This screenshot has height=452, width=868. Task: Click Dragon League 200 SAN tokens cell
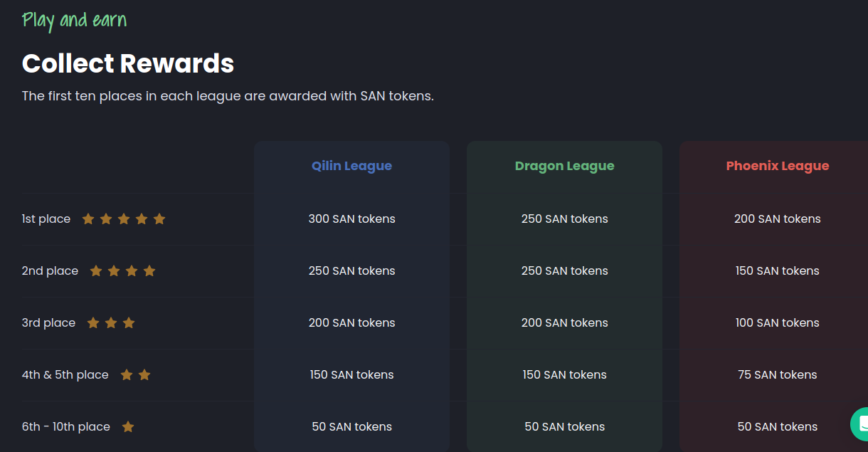564,322
